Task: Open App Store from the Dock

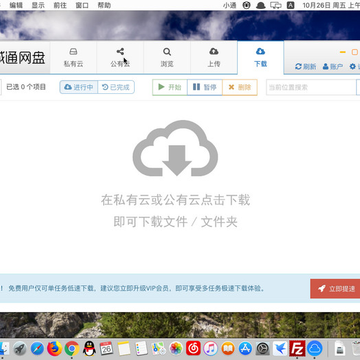Action: coord(245,349)
